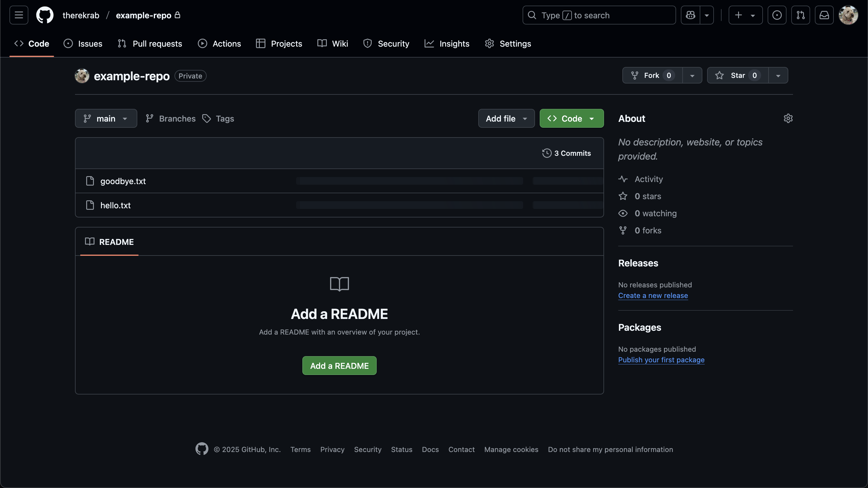Open the 0 stars link
The height and width of the screenshot is (488, 868).
(x=640, y=196)
